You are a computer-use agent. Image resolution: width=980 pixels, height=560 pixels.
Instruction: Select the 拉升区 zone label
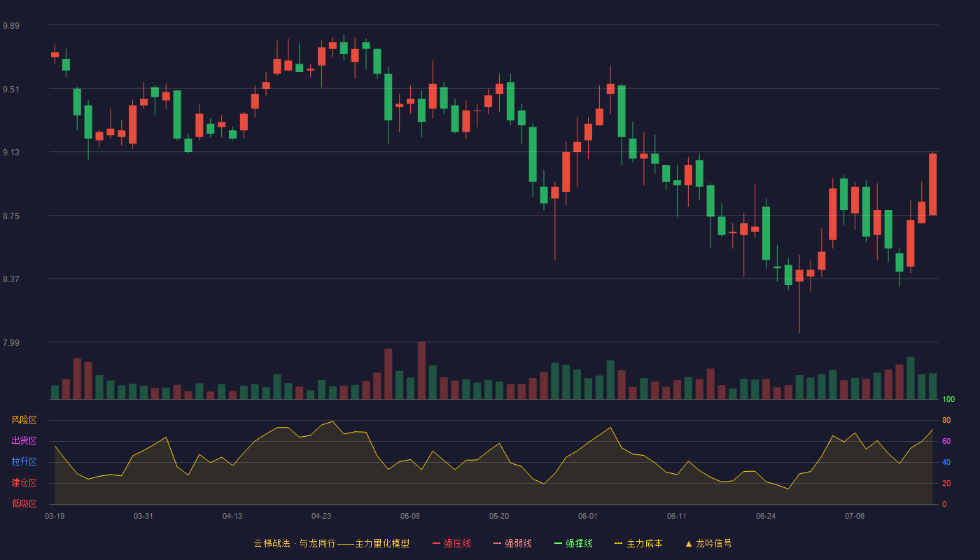point(24,462)
